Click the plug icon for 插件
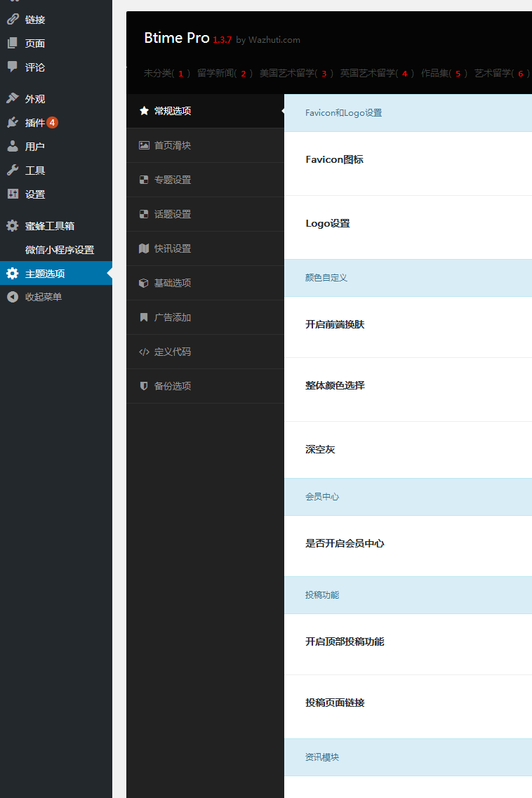 coord(13,123)
